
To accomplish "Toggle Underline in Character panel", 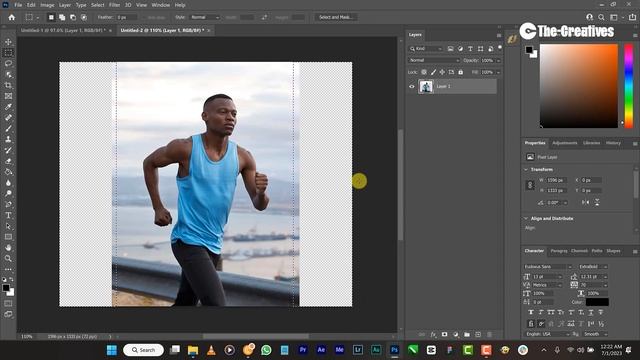I will [591, 312].
